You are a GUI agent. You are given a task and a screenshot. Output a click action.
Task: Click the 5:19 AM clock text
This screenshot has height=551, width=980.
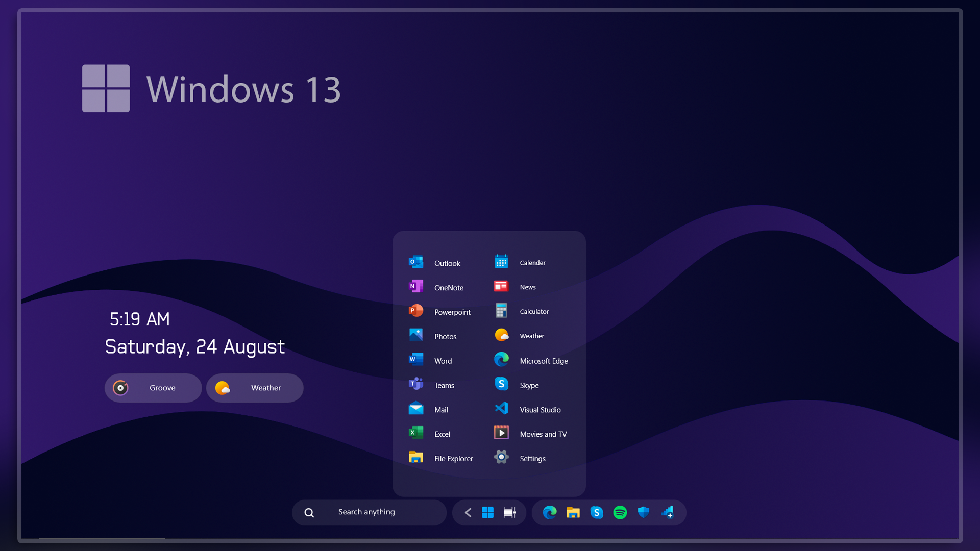[140, 319]
